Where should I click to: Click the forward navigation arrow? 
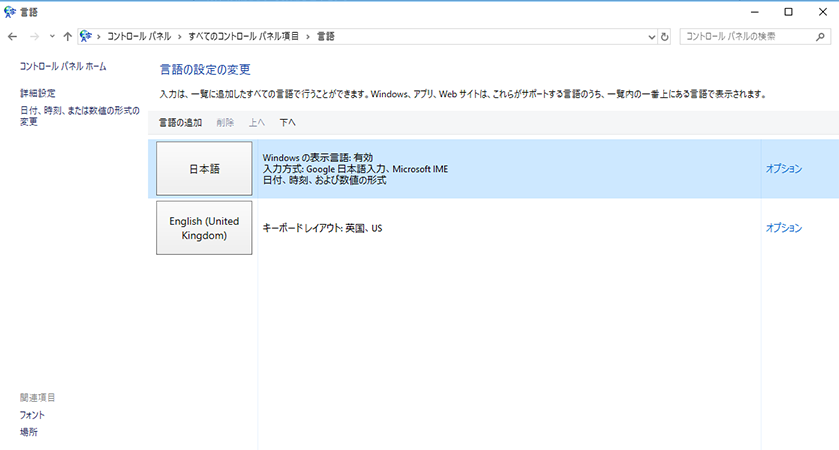pos(34,36)
